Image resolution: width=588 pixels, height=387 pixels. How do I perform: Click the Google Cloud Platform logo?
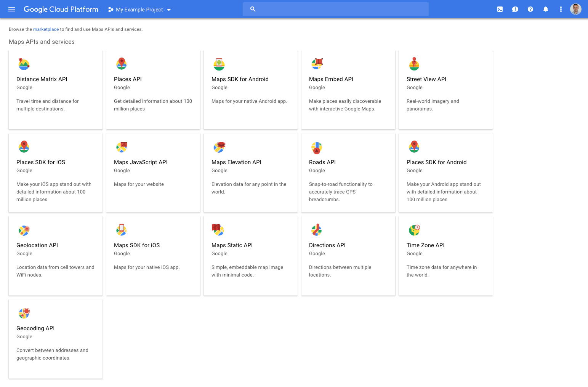(61, 9)
